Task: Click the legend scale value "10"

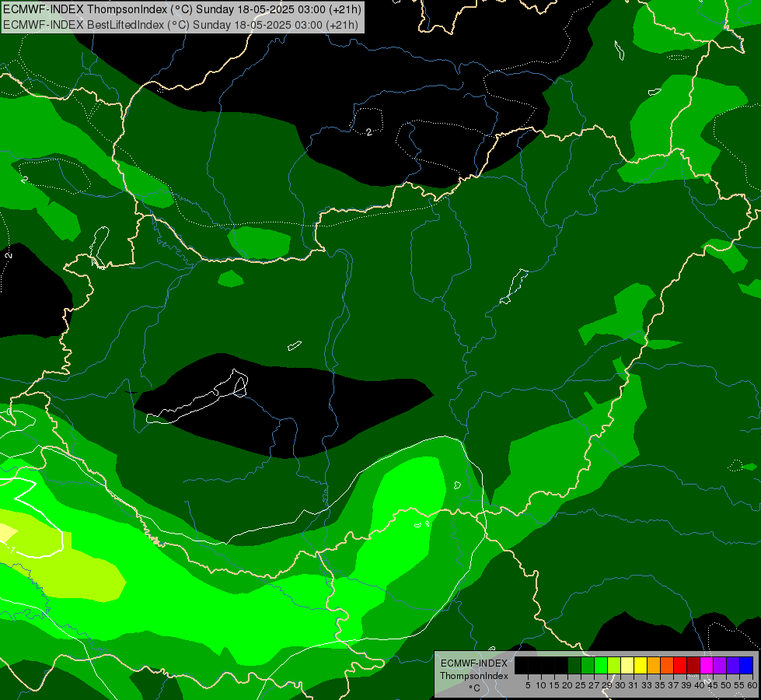Action: [541, 685]
